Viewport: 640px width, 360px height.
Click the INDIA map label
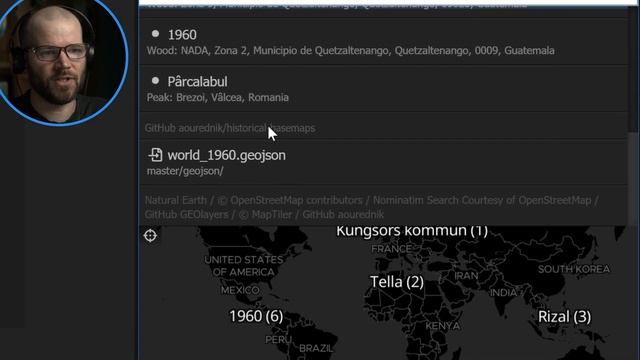pos(503,293)
